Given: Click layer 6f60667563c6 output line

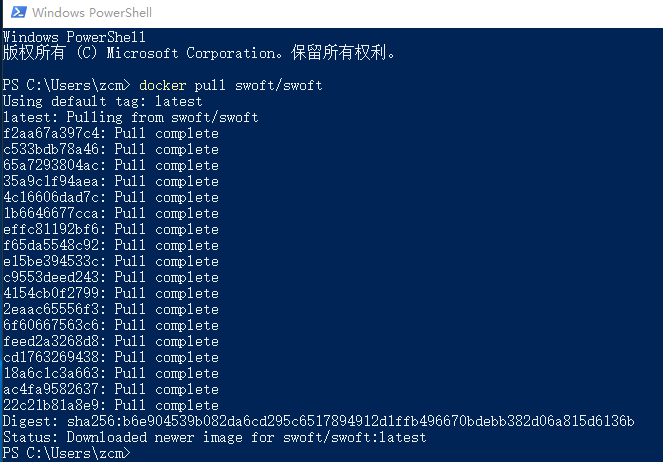Looking at the screenshot, I should coord(111,325).
